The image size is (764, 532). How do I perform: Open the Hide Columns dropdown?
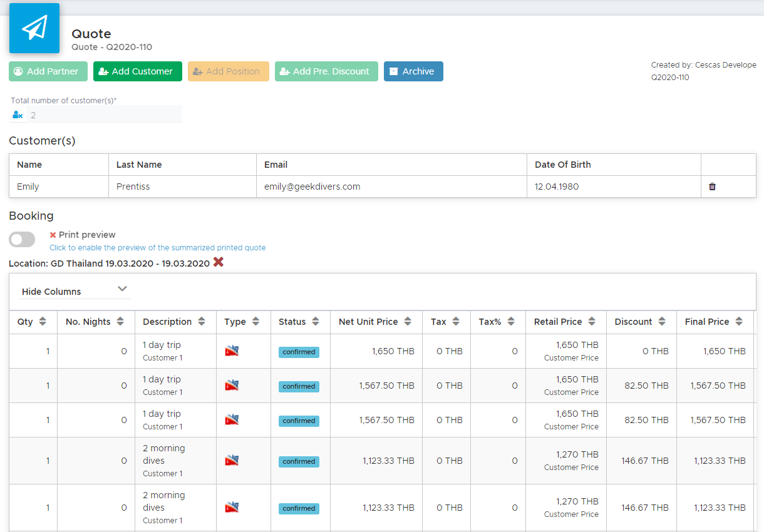tap(75, 291)
